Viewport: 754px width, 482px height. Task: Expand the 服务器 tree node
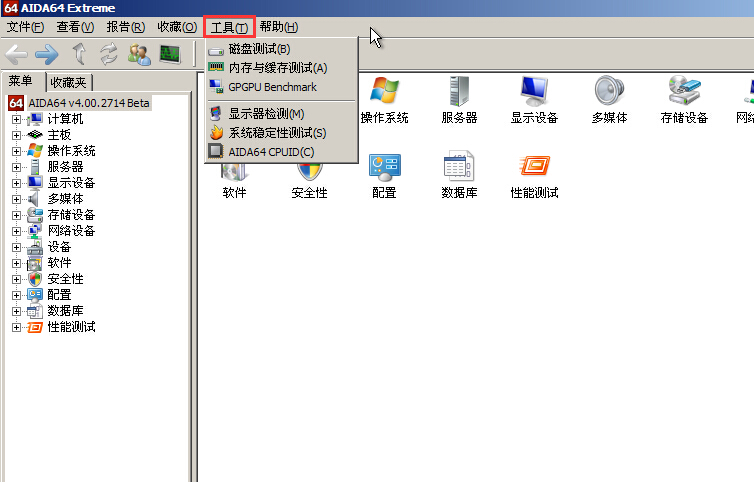pyautogui.click(x=16, y=167)
